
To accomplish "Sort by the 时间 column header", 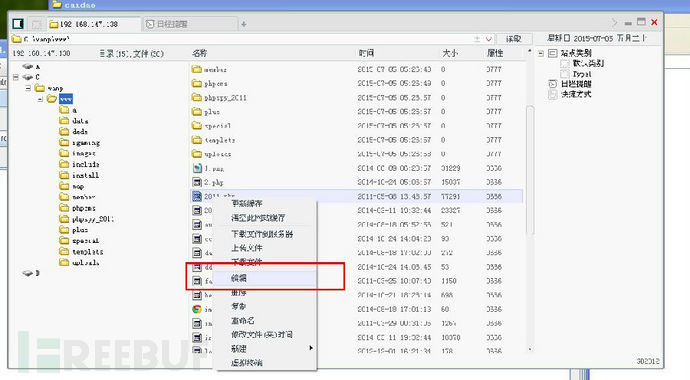I will coord(366,53).
